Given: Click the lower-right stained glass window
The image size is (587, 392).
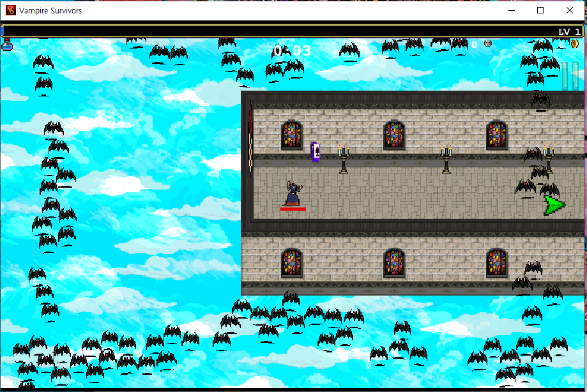Looking at the screenshot, I should [x=497, y=263].
